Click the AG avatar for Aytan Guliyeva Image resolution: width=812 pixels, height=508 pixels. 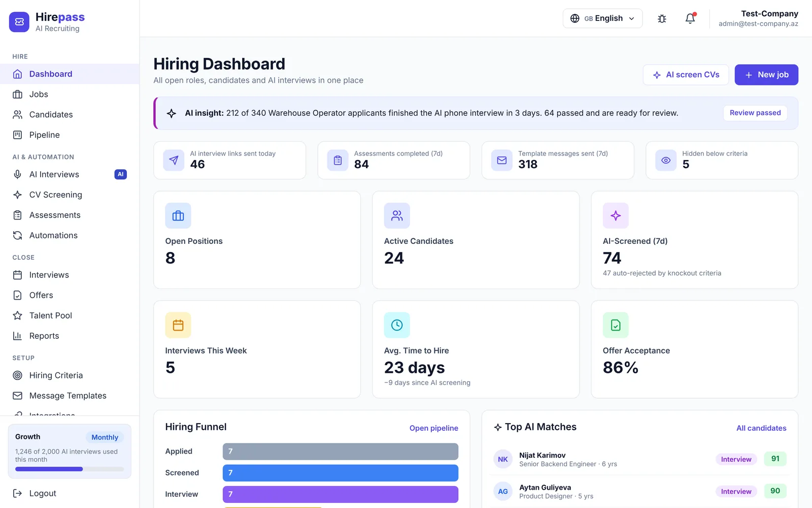coord(503,491)
